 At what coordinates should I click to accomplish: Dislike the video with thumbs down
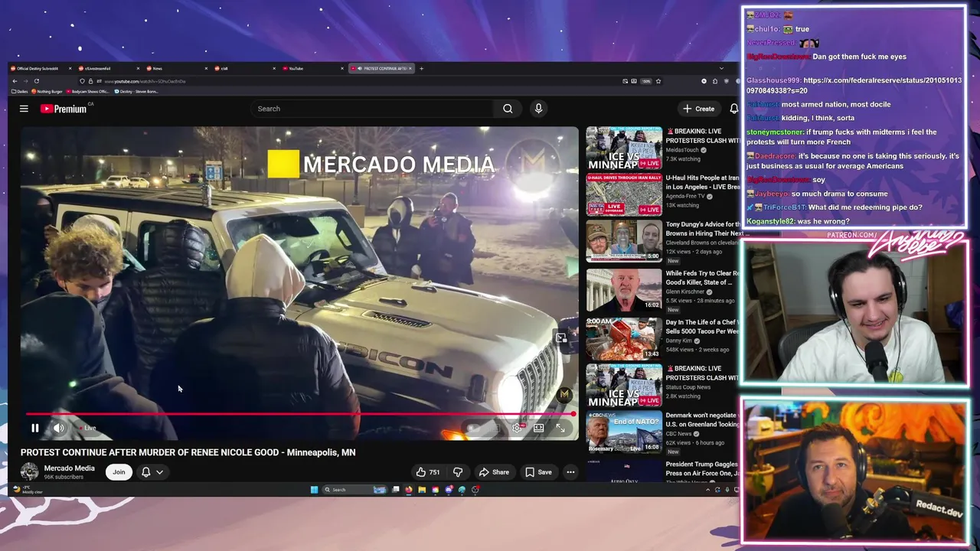458,472
